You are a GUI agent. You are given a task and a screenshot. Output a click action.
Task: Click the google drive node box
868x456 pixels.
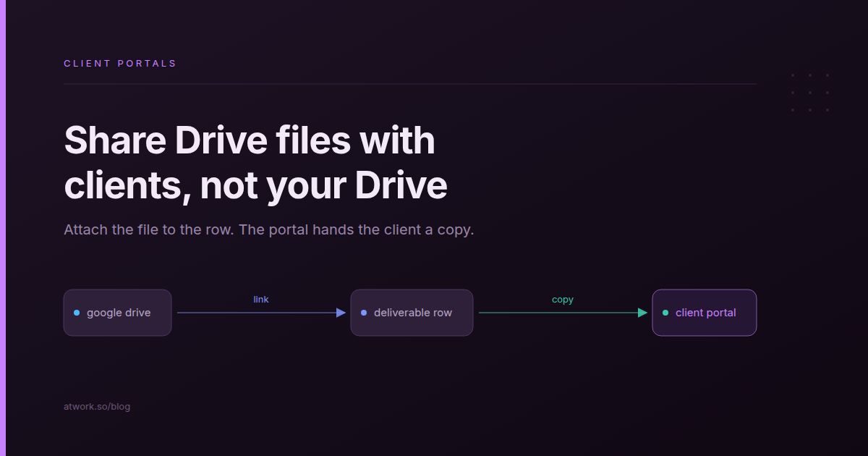(x=117, y=313)
